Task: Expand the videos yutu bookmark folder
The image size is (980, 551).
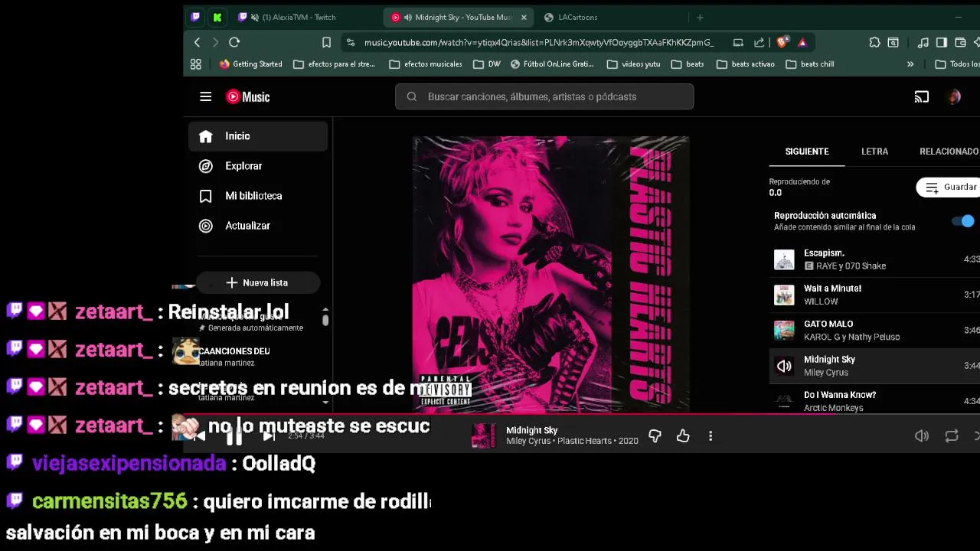Action: (633, 64)
